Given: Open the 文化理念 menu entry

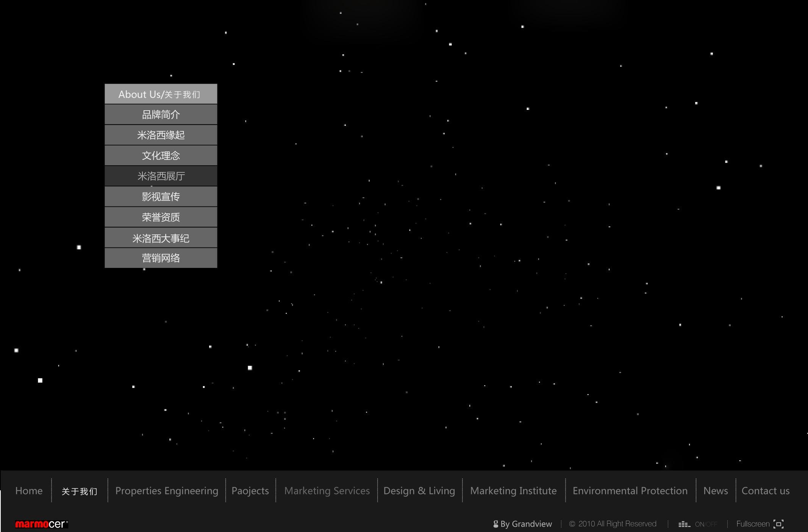Looking at the screenshot, I should 161,155.
